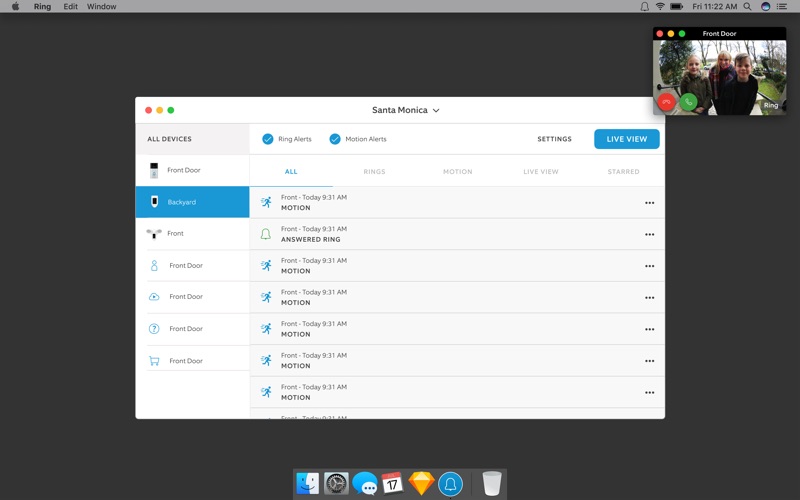
Task: Open the Front Door help question icon item
Action: 154,329
